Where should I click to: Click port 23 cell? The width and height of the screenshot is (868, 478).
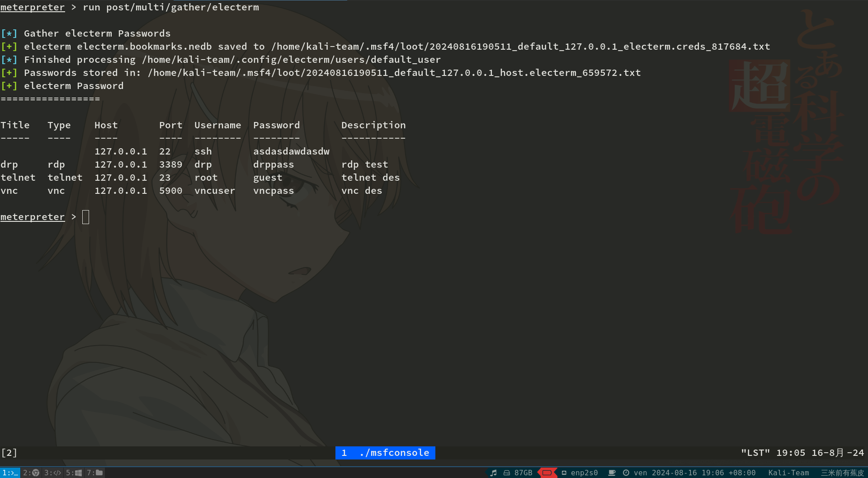(x=165, y=178)
